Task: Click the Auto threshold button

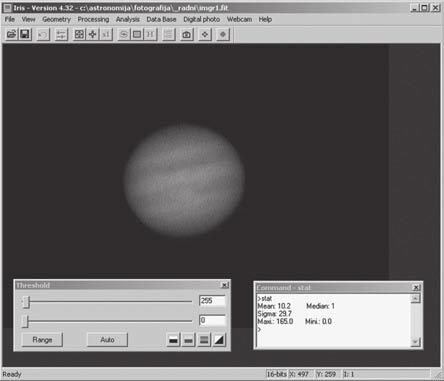Action: point(107,340)
